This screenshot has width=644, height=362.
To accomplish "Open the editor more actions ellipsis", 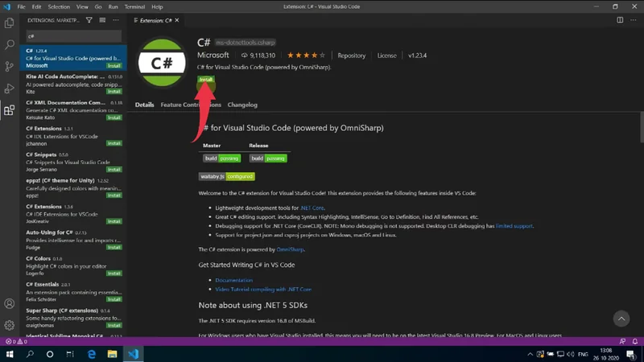I will [x=634, y=20].
